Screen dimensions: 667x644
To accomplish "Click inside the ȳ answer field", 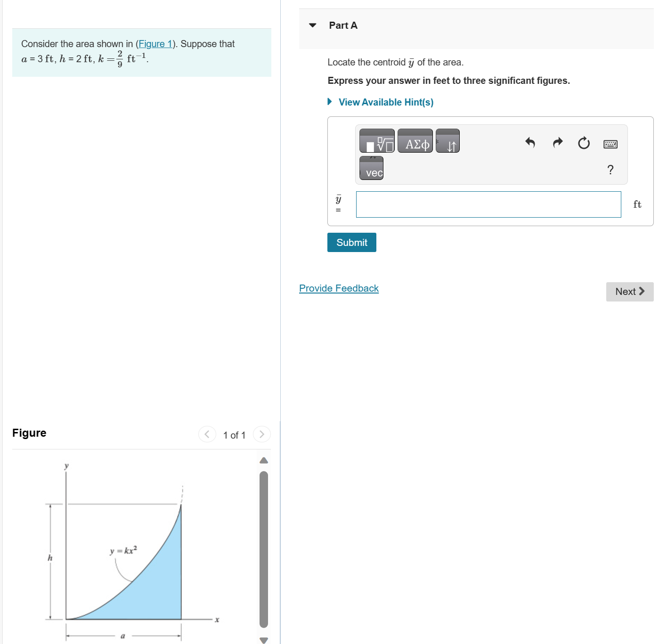I will pyautogui.click(x=488, y=204).
